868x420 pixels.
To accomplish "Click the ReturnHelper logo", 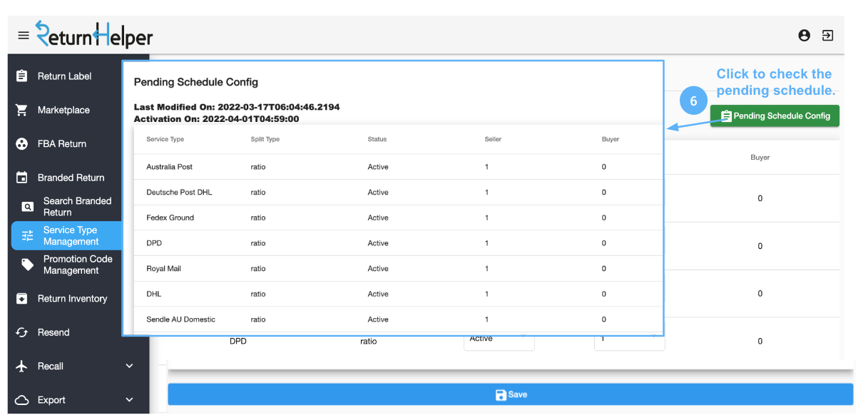I will pyautogui.click(x=94, y=35).
